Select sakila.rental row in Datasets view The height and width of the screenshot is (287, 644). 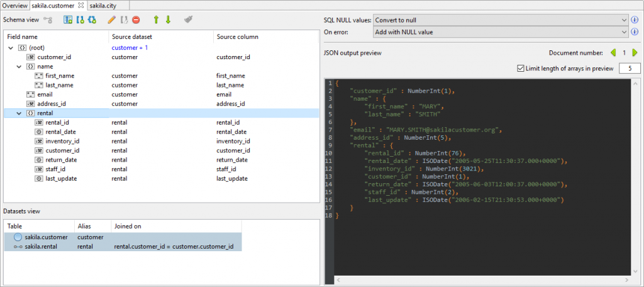pos(123,247)
